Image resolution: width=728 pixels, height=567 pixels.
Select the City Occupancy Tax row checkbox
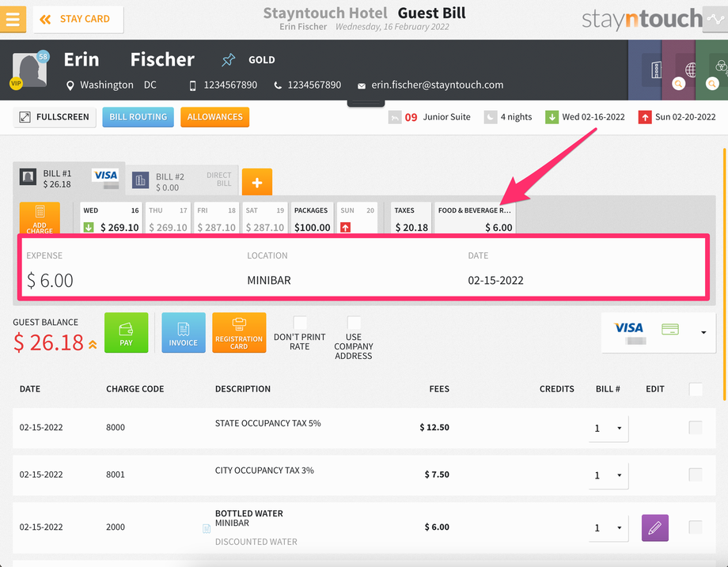coord(696,474)
